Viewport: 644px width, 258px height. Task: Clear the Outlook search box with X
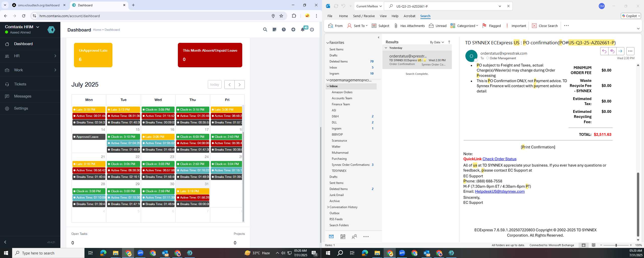click(508, 6)
